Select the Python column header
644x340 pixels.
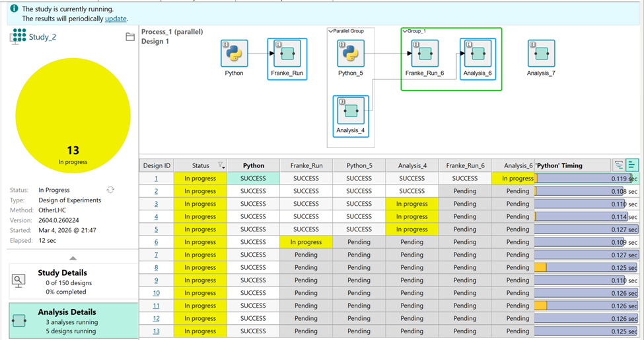[x=254, y=165]
